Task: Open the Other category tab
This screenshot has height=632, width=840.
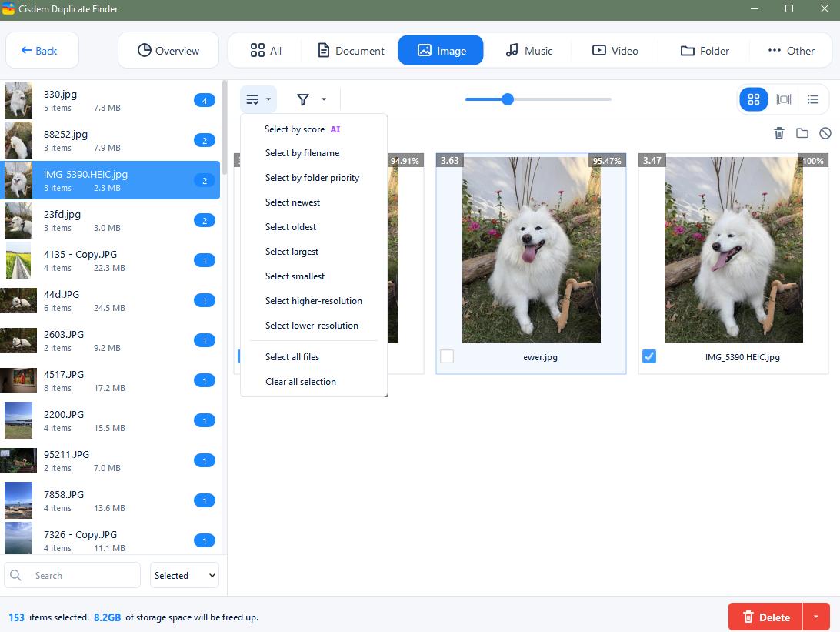Action: (791, 50)
